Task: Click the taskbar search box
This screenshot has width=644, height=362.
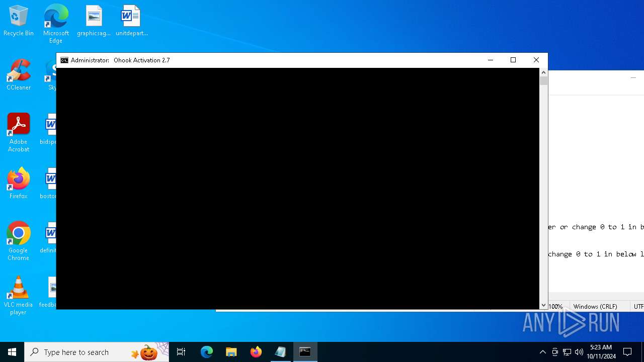Action: click(x=97, y=352)
